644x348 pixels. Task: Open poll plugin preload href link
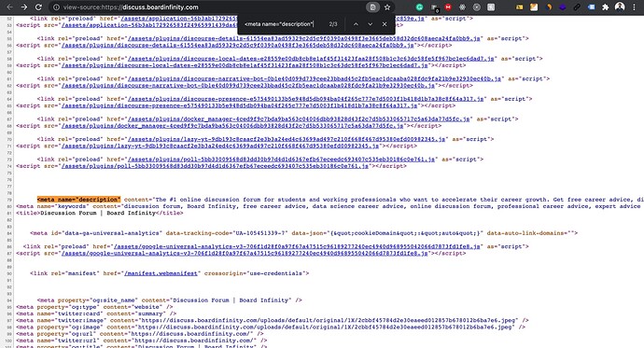281,160
